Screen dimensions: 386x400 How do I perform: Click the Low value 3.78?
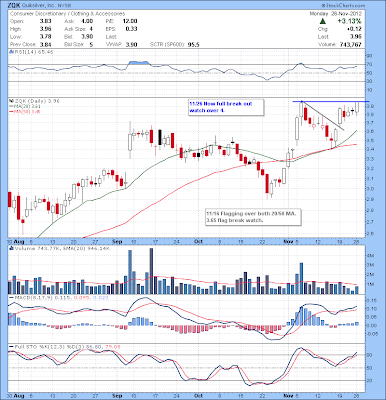click(46, 37)
